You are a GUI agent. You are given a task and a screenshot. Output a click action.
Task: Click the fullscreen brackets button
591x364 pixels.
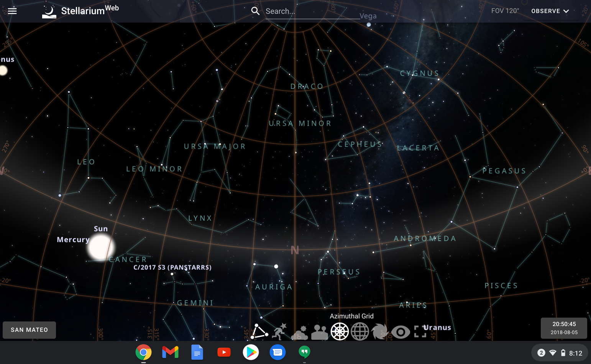tap(420, 331)
